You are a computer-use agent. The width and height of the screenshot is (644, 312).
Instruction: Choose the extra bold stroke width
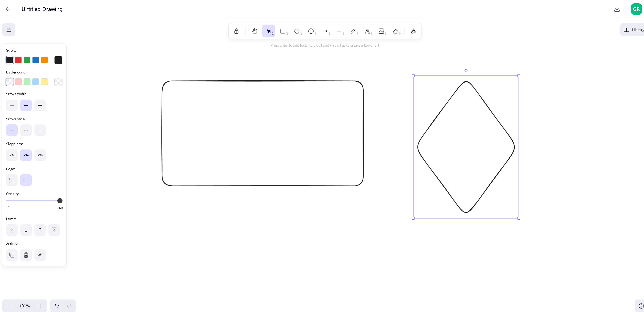click(x=40, y=105)
